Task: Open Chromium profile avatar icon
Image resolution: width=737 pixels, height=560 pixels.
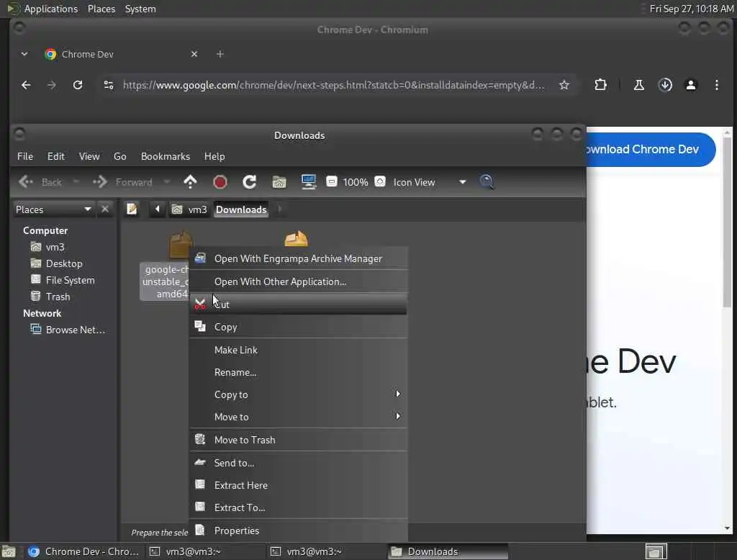Action: 691,85
